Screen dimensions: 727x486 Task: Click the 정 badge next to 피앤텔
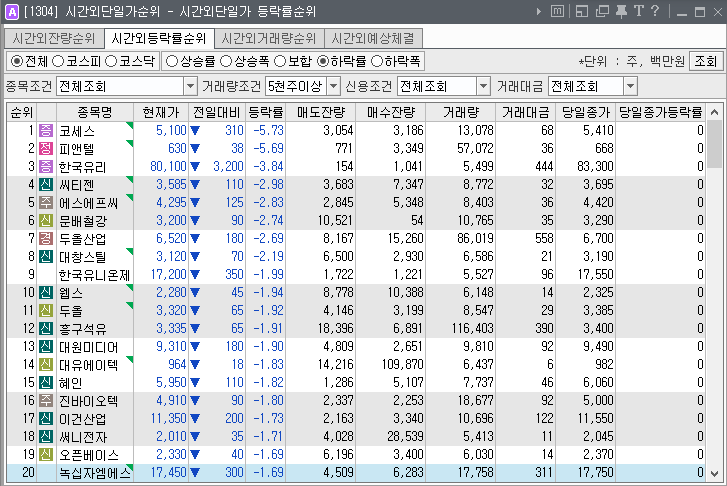tap(45, 149)
